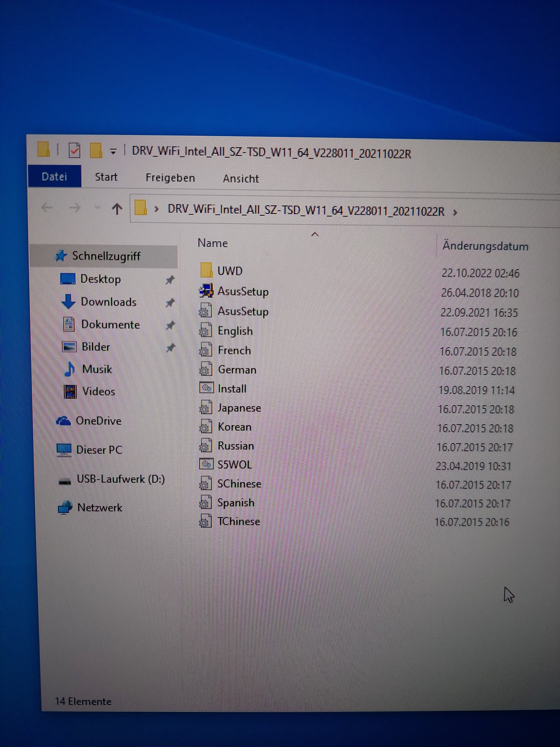Select the AsusSetup application icon

point(206,291)
